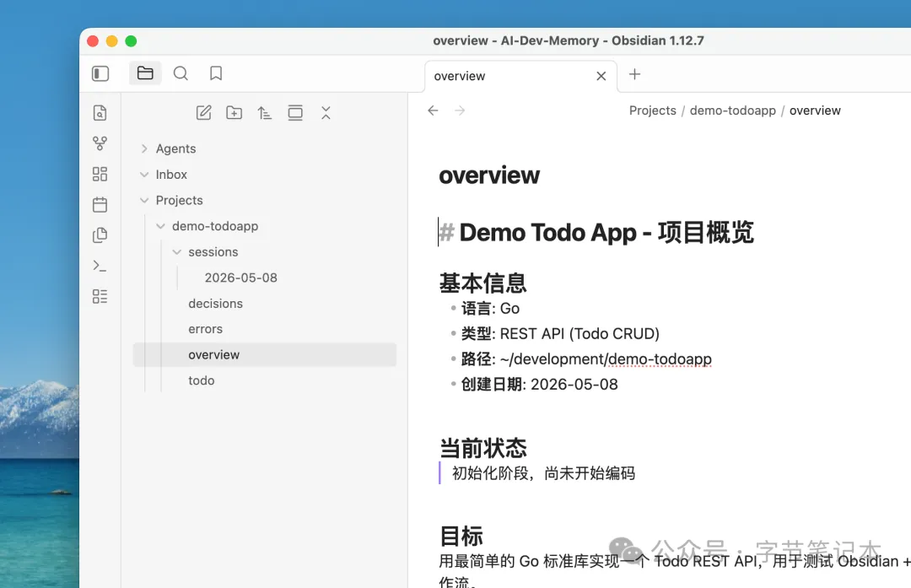This screenshot has width=911, height=588.
Task: Open the bookmarks icon
Action: [216, 73]
